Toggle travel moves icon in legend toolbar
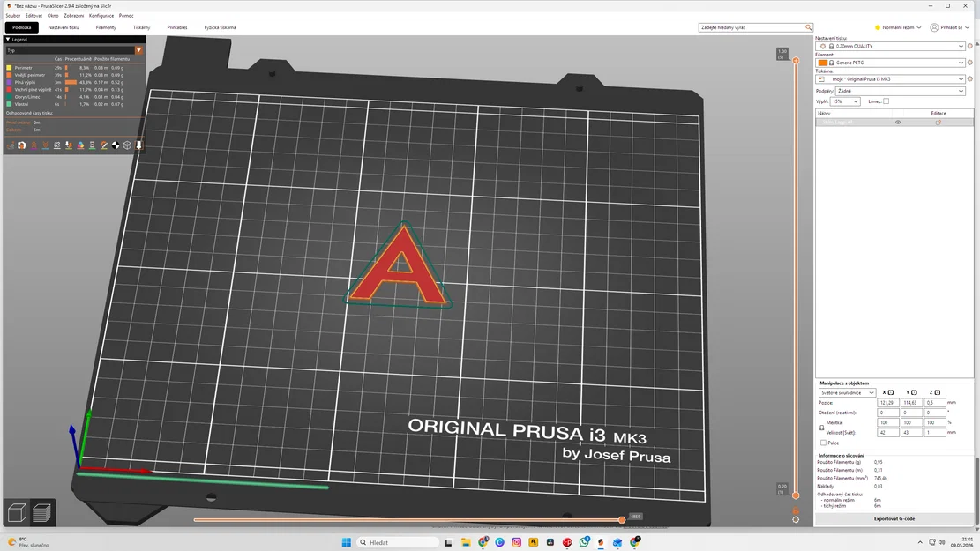This screenshot has height=551, width=980. (11, 145)
